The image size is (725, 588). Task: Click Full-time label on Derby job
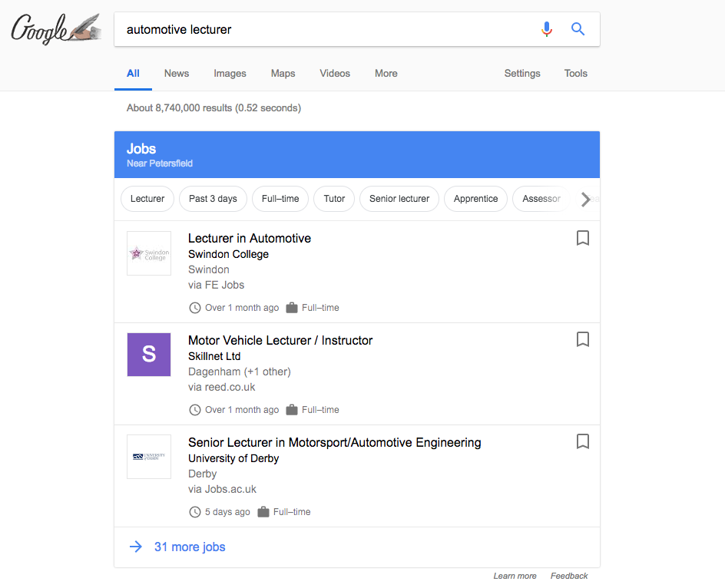click(292, 512)
